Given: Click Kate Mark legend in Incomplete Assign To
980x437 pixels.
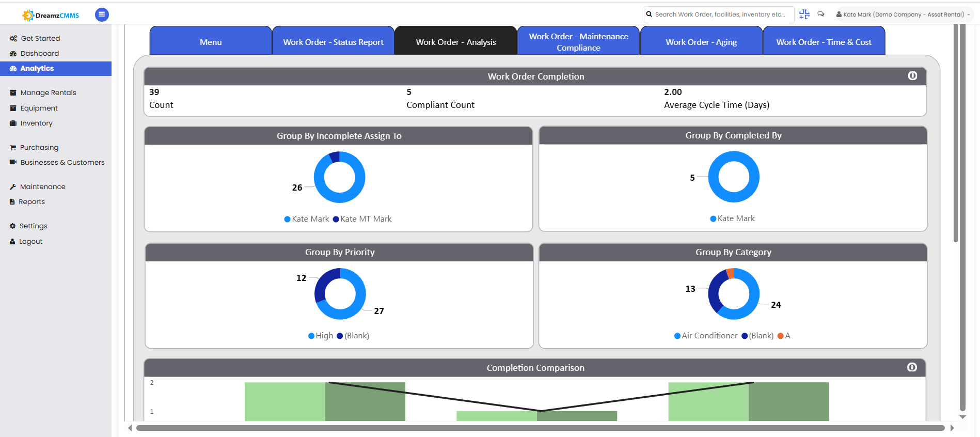Looking at the screenshot, I should 307,219.
